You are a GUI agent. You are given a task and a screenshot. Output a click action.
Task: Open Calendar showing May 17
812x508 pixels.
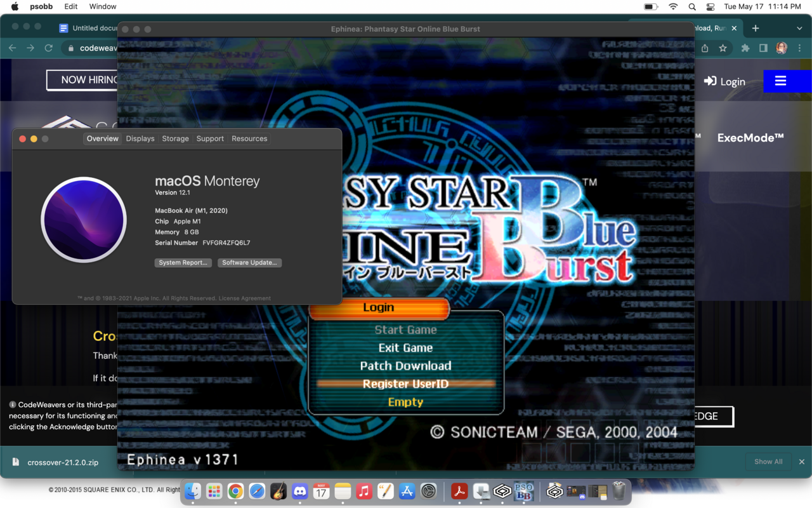[321, 491]
